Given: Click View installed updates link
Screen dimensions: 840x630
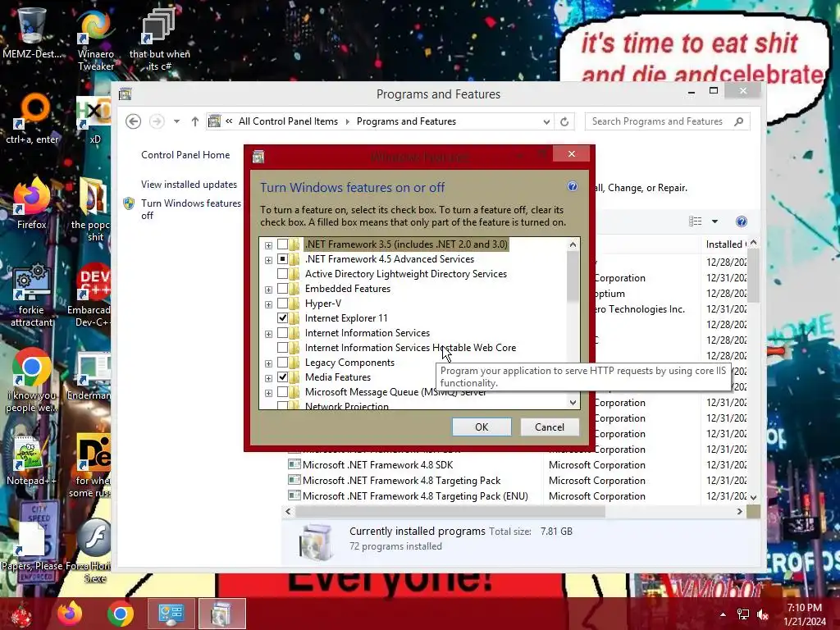Looking at the screenshot, I should [x=189, y=185].
